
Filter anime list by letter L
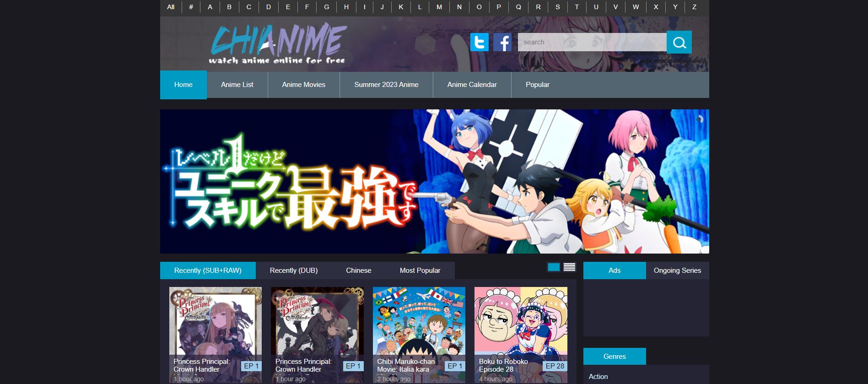click(420, 7)
